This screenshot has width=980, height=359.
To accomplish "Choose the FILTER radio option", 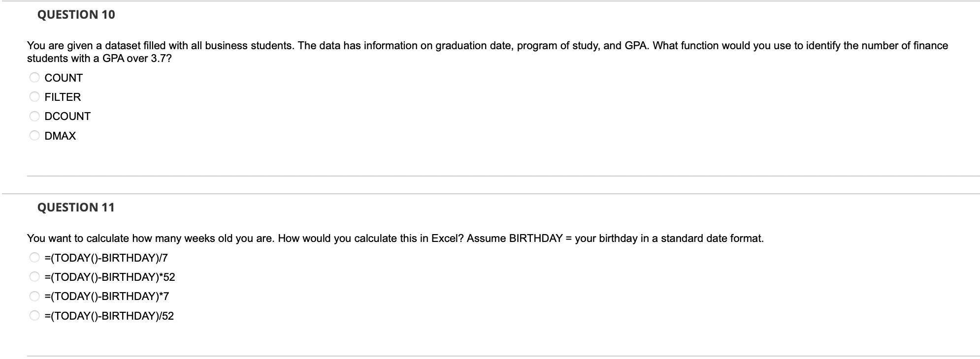I will point(34,97).
